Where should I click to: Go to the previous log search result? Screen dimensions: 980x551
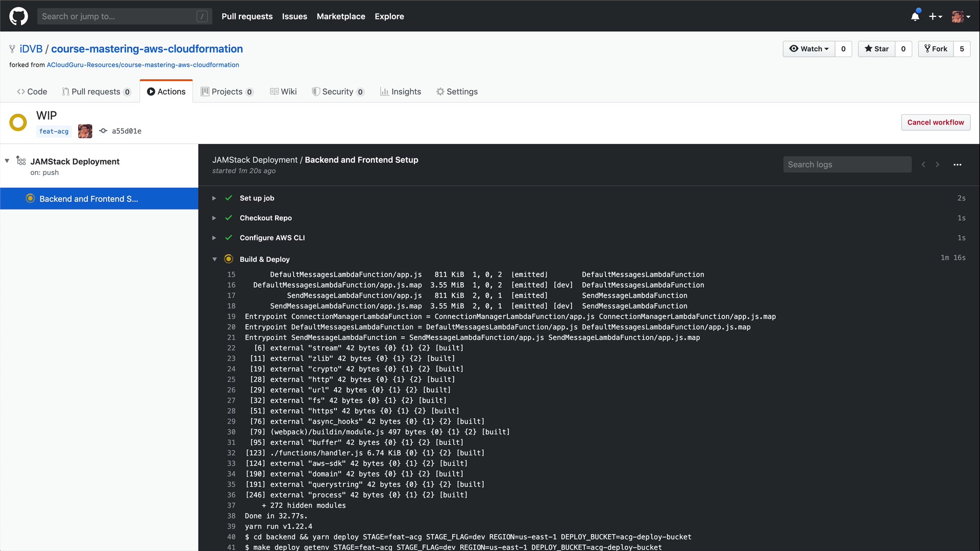(923, 165)
